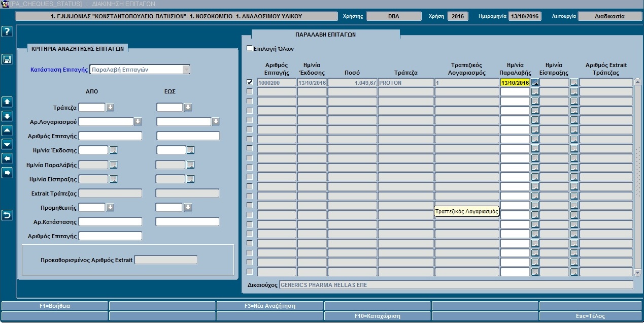The image size is (644, 323).
Task: Click the F3=Νέα Αναζήτηση button
Action: [269, 306]
